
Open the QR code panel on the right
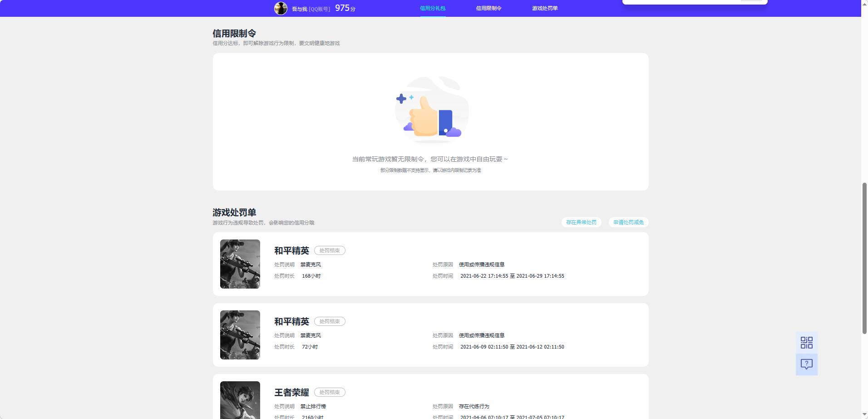(x=806, y=342)
